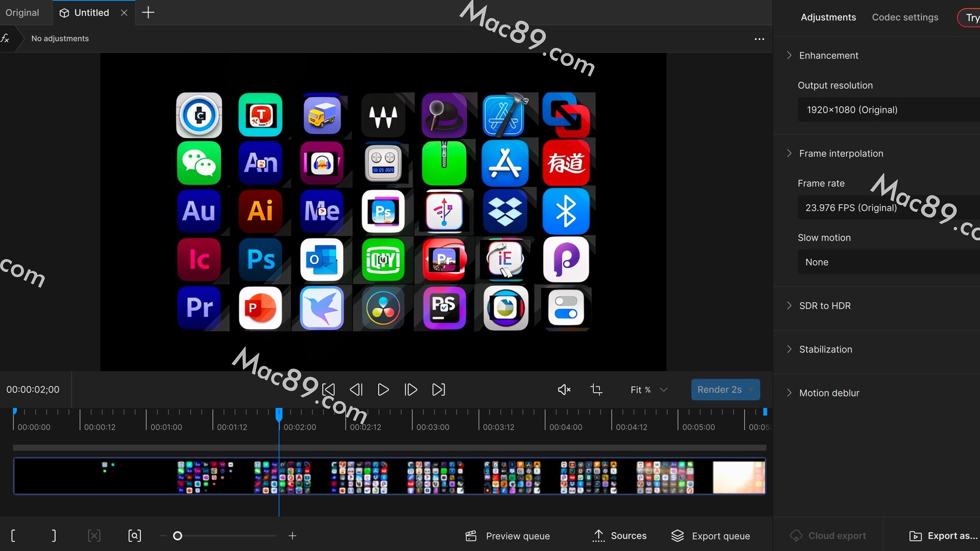Screen dimensions: 980x551
Task: Switch to Codec settings tab
Action: (904, 17)
